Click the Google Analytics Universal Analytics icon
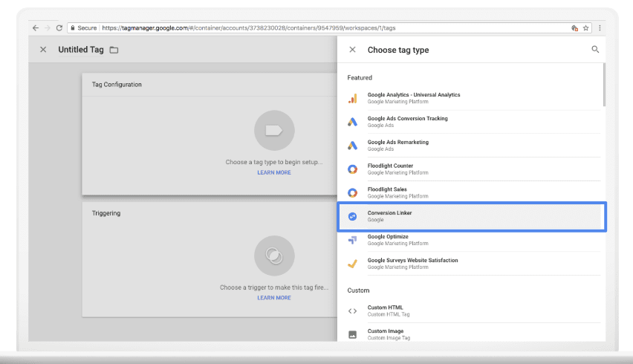633x364 pixels. 353,98
